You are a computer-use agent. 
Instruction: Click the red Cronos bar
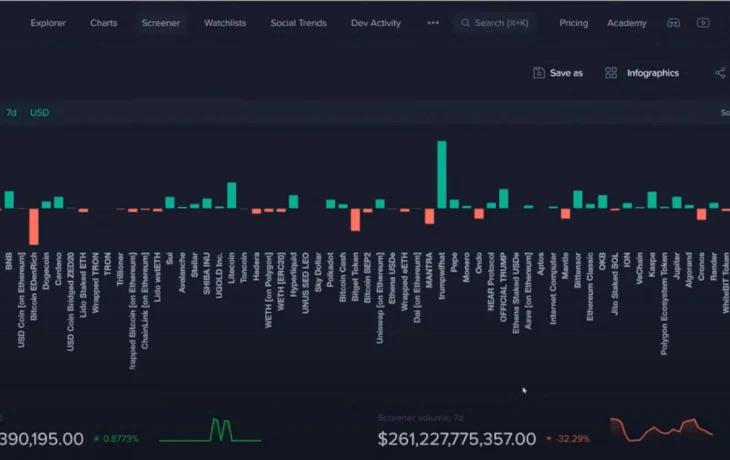702,214
